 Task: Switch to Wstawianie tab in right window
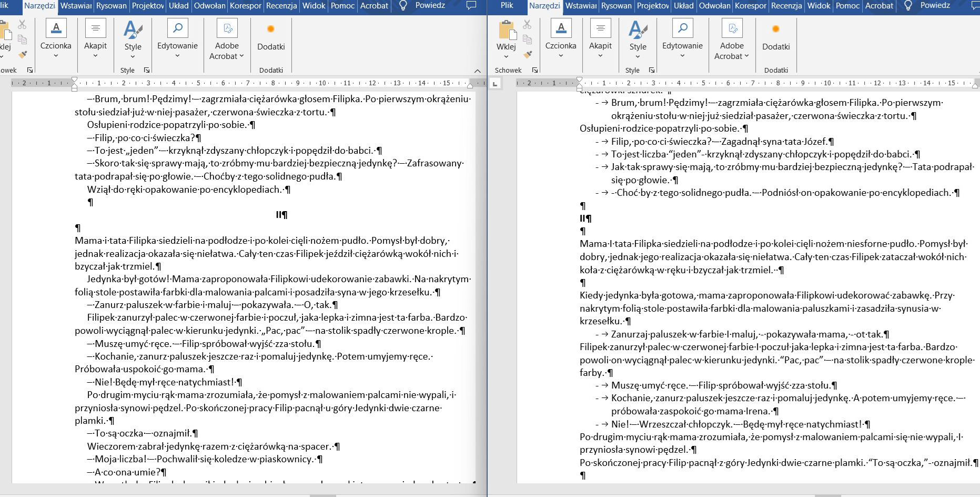click(x=581, y=6)
